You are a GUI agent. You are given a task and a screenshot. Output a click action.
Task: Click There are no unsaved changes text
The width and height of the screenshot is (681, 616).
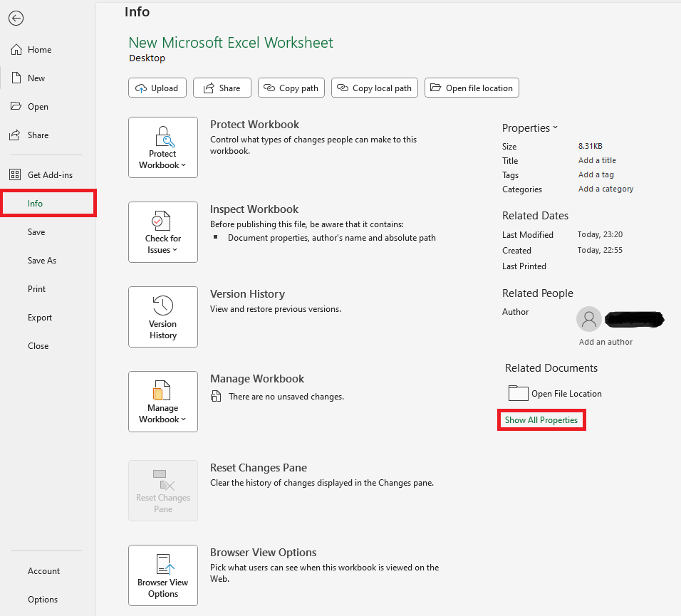click(286, 397)
